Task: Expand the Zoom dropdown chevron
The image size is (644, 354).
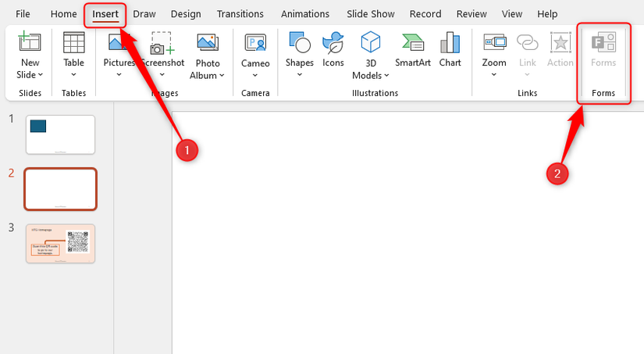Action: [493, 74]
